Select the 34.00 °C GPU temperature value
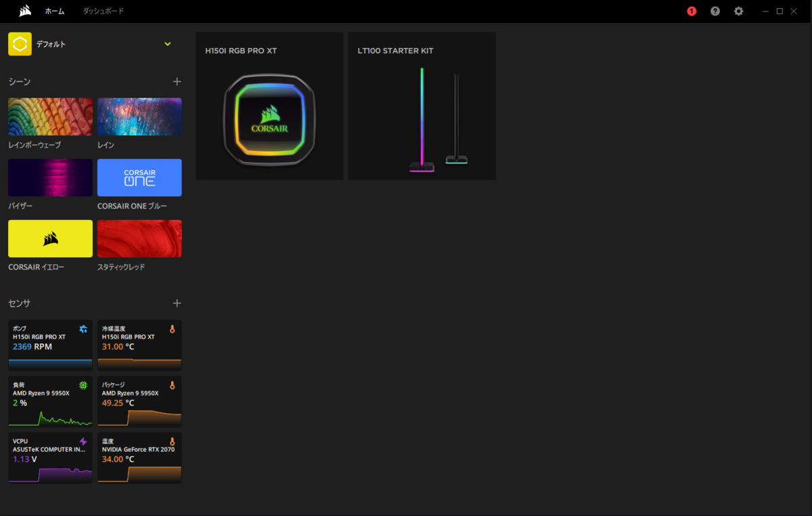 118,459
